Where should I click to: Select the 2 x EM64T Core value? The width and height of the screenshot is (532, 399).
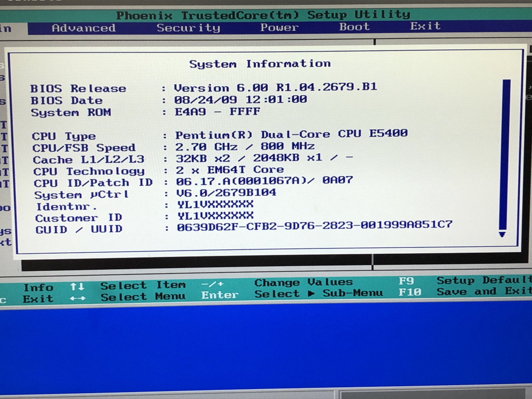(230, 170)
